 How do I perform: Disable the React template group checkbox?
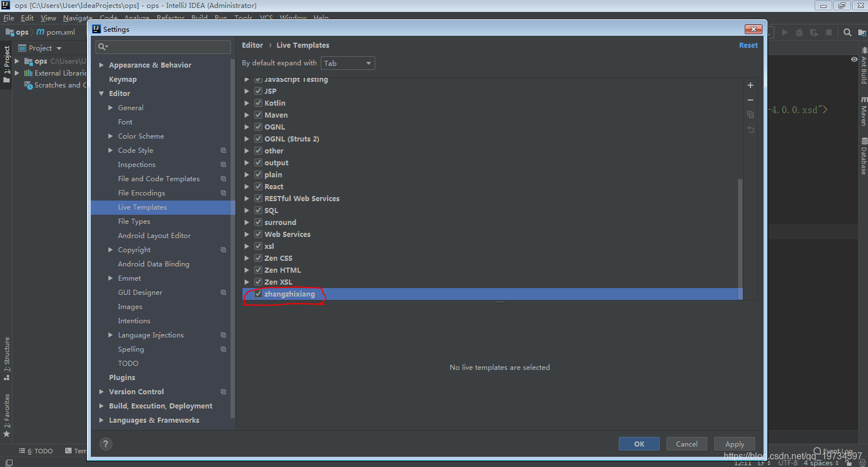[x=258, y=186]
